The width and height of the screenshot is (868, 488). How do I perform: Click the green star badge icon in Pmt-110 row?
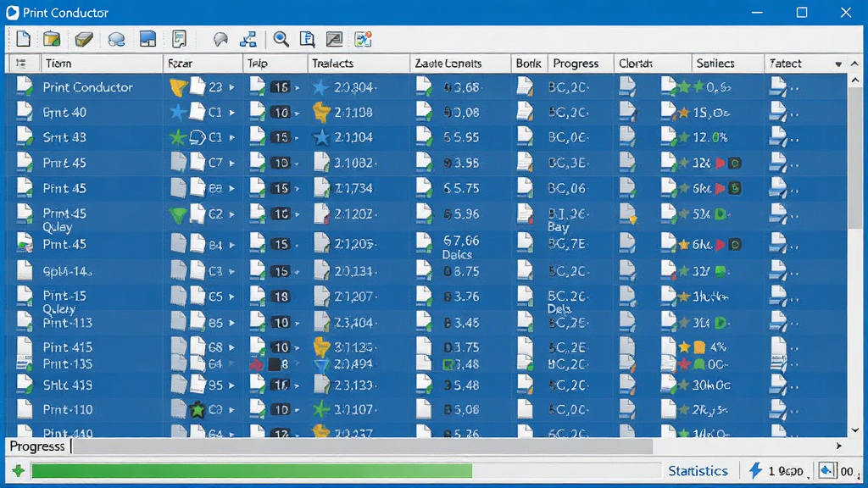point(197,410)
